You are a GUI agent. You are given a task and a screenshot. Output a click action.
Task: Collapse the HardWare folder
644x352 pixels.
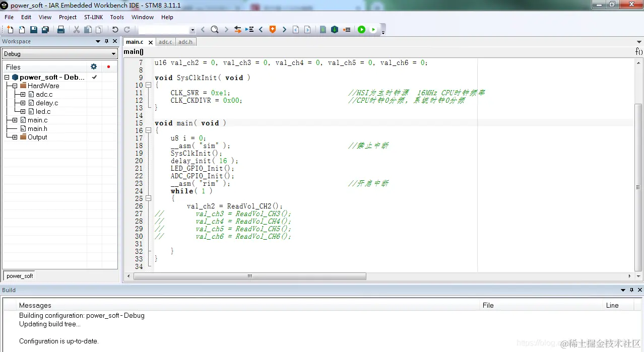(15, 86)
